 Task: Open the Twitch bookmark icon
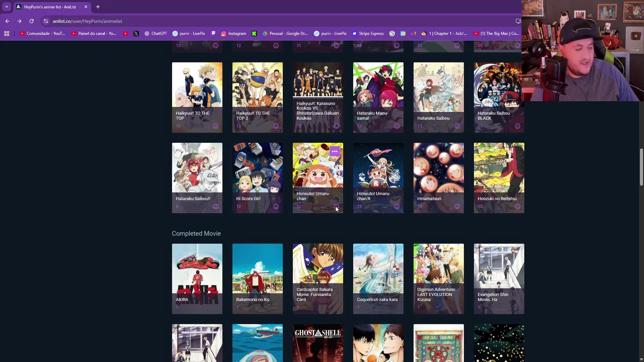point(213,34)
